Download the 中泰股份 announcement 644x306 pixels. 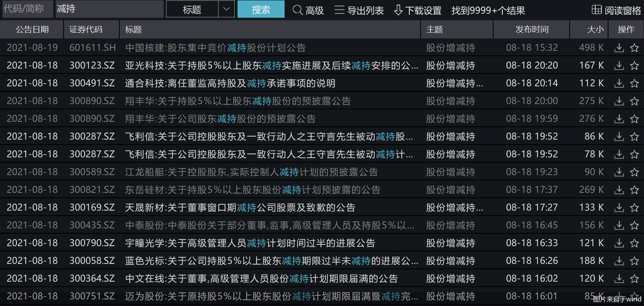click(619, 225)
